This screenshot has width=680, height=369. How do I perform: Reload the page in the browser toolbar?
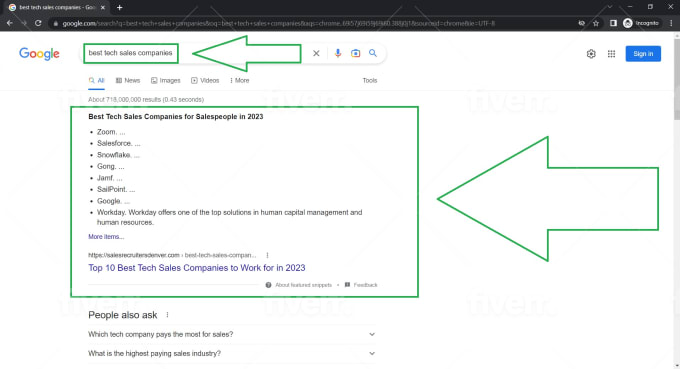click(x=38, y=23)
